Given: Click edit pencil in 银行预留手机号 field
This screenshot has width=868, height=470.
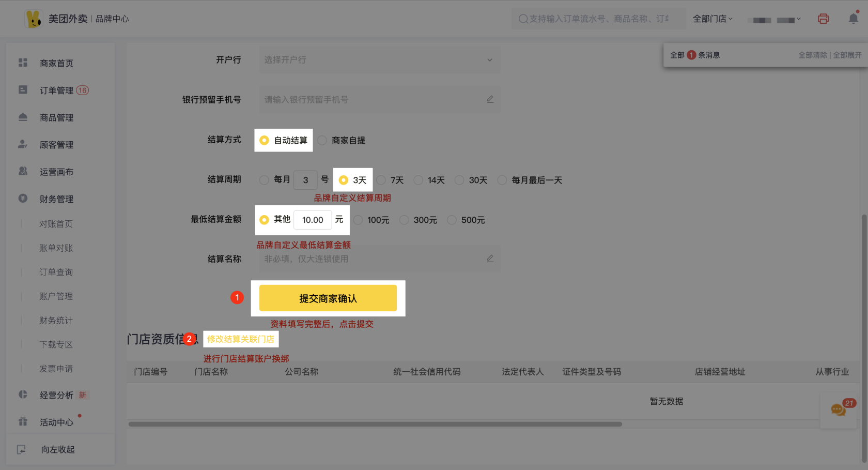Looking at the screenshot, I should [490, 99].
